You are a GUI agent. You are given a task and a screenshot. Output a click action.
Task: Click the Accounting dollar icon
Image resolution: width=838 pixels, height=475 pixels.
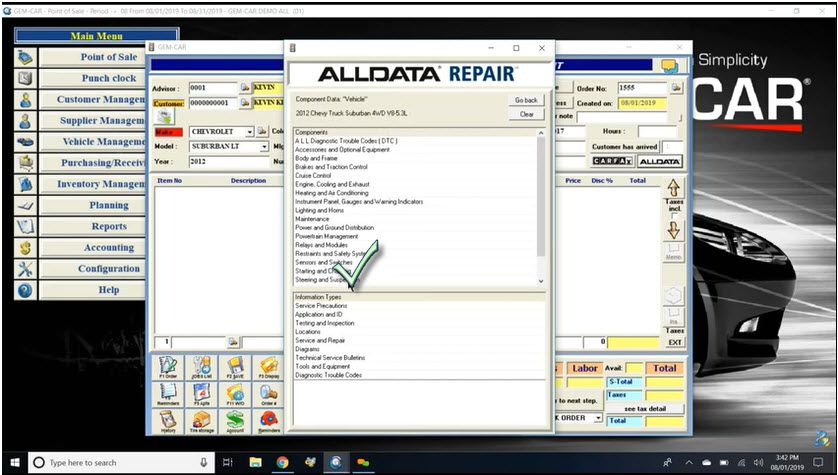click(25, 248)
